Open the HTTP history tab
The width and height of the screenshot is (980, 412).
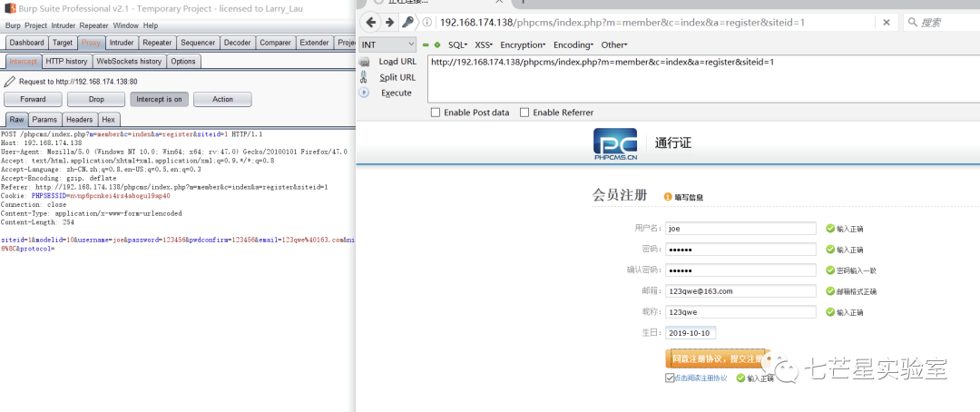pos(67,62)
